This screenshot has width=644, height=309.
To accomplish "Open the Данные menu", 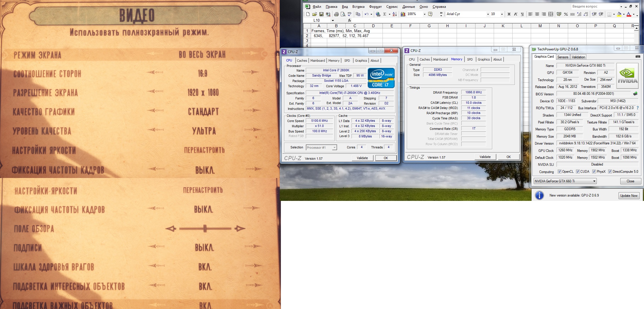I will tap(409, 7).
